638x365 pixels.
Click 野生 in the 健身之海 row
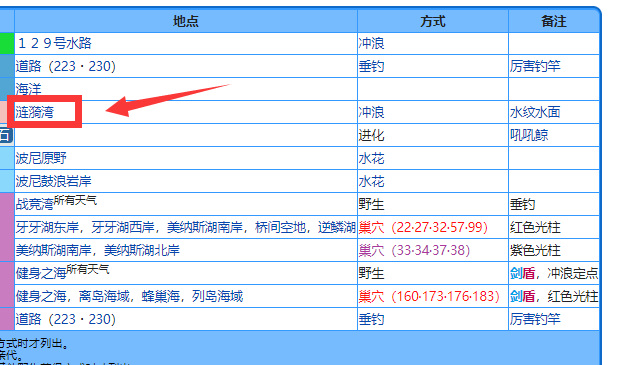371,273
